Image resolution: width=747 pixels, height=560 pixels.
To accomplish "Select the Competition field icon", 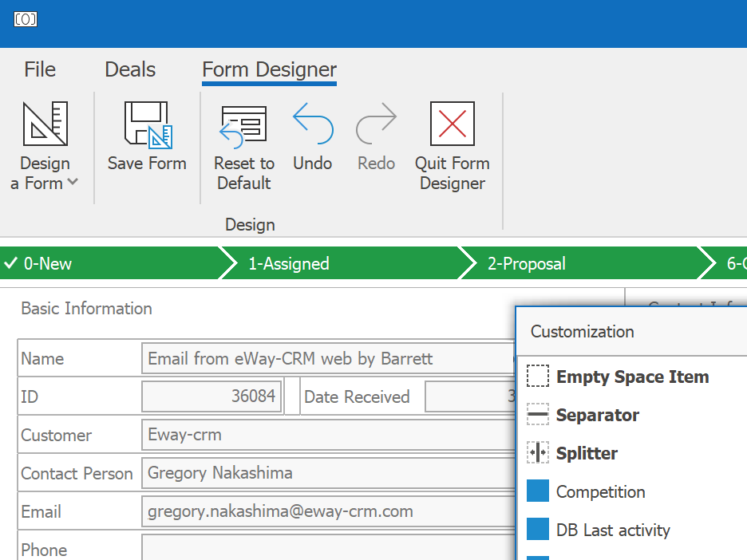I will (x=538, y=491).
